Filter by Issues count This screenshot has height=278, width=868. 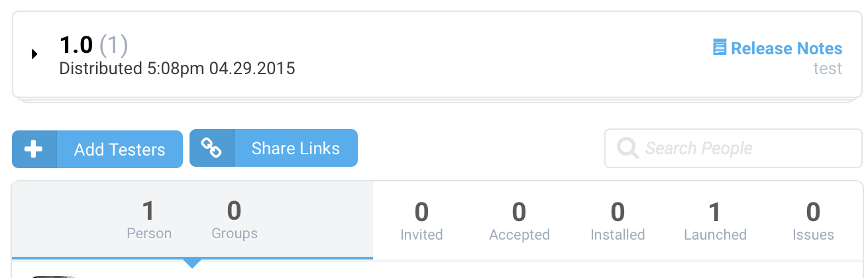point(813,222)
